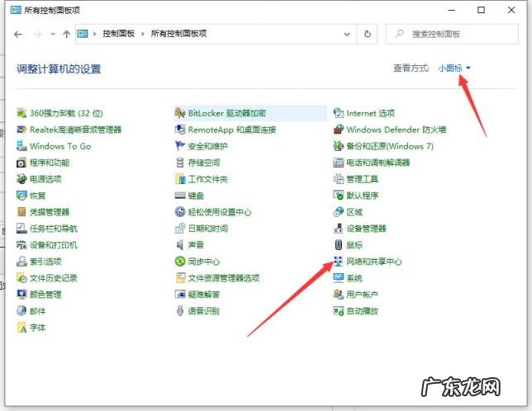This screenshot has height=411, width=532.
Task: Expand the address bar history dropdown
Action: (x=347, y=34)
